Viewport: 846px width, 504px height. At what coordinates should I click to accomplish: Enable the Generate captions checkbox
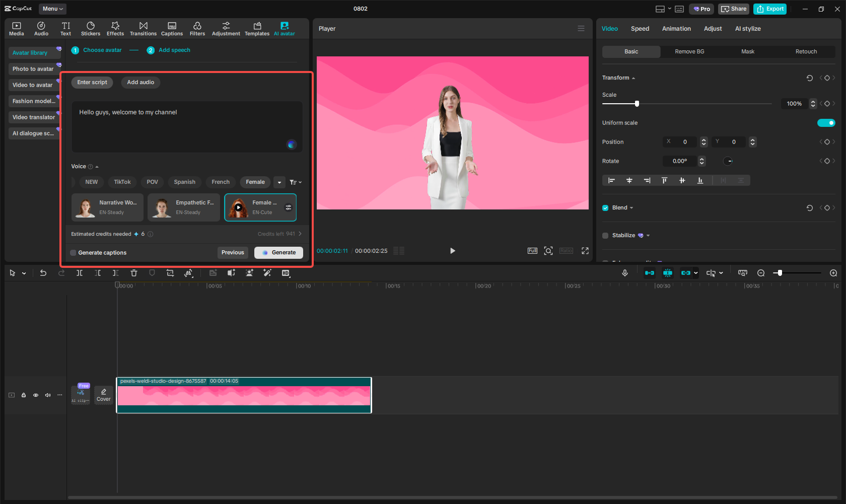73,252
